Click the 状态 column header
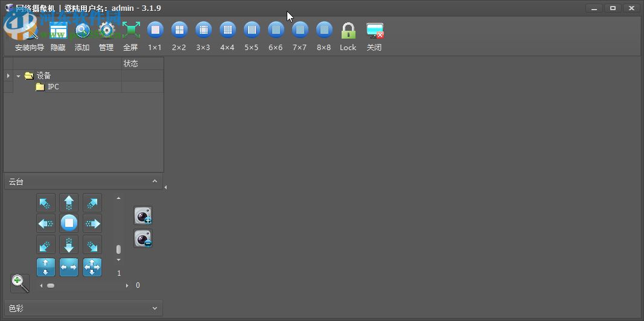 pyautogui.click(x=142, y=63)
